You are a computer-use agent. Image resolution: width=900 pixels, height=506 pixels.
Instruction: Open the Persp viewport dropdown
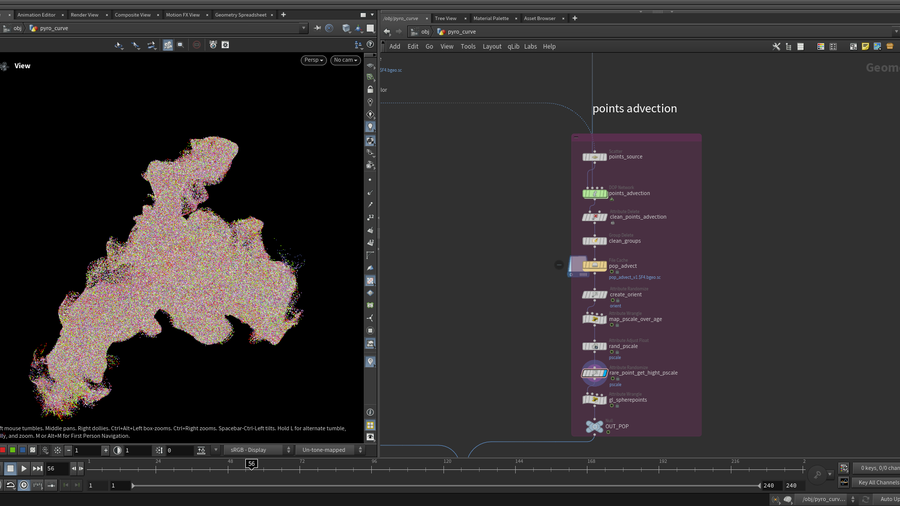click(314, 60)
